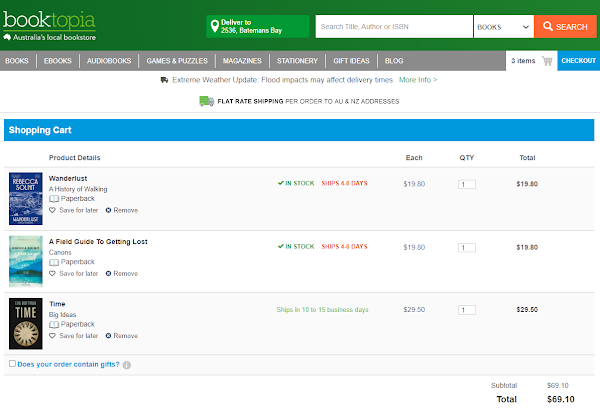Image resolution: width=600 pixels, height=420 pixels.
Task: Click the remove X icon for Time
Action: [108, 335]
